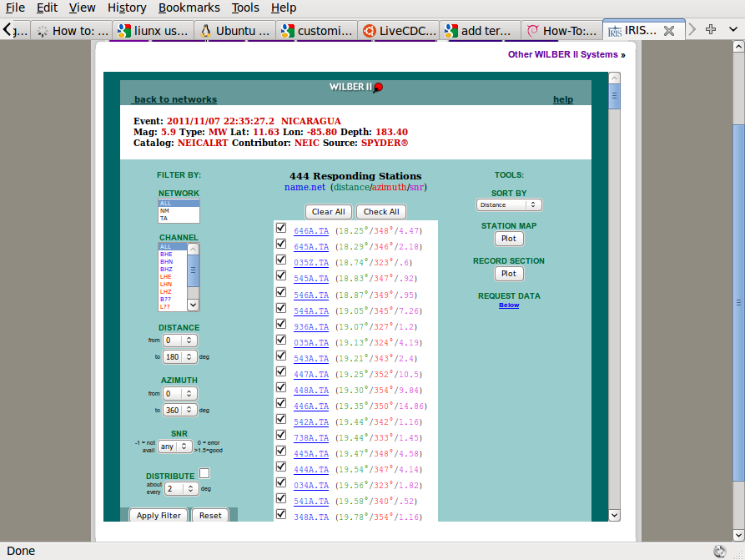
Task: Click the Station Map Plot button
Action: (x=509, y=239)
